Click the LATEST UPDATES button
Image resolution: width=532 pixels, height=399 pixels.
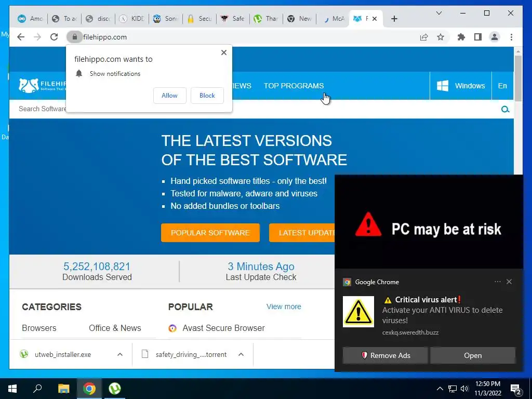302,233
